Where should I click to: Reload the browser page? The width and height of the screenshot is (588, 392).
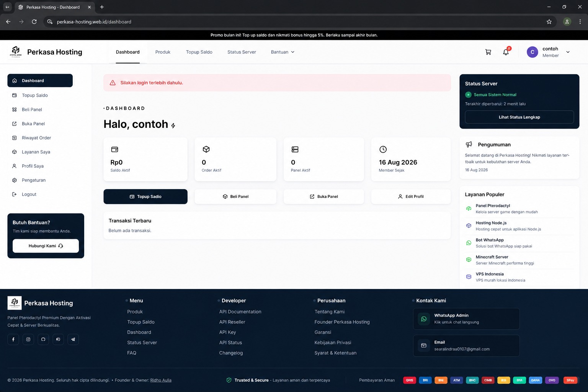(34, 22)
